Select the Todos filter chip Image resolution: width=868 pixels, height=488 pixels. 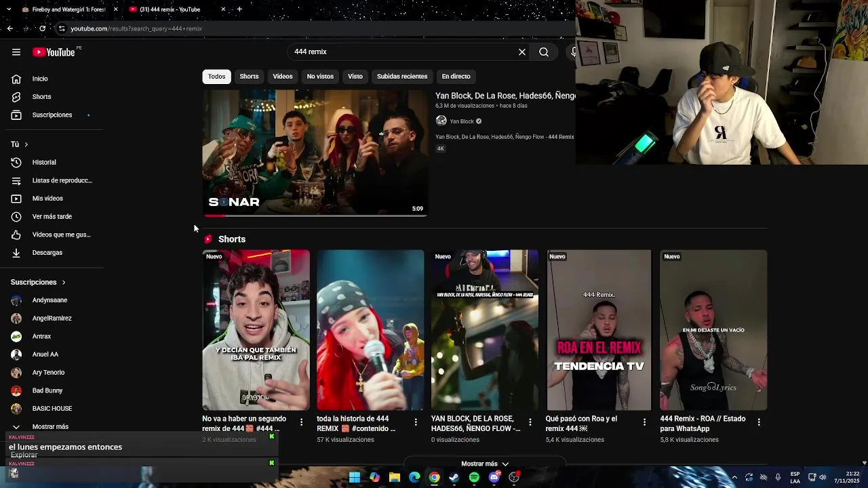[x=216, y=77]
